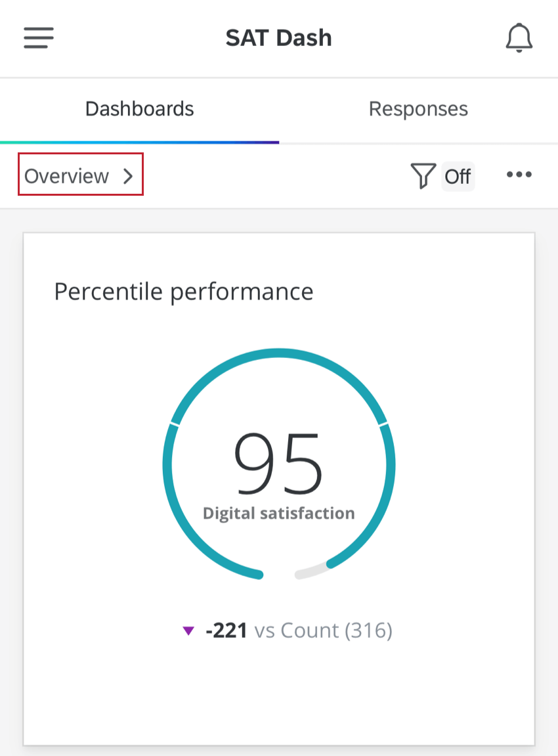558x756 pixels.
Task: Click the SAT Dash title
Action: [279, 37]
